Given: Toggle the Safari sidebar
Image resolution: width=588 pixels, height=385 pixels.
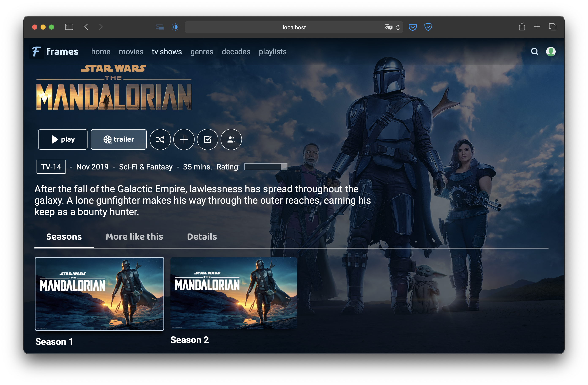Looking at the screenshot, I should pyautogui.click(x=69, y=27).
